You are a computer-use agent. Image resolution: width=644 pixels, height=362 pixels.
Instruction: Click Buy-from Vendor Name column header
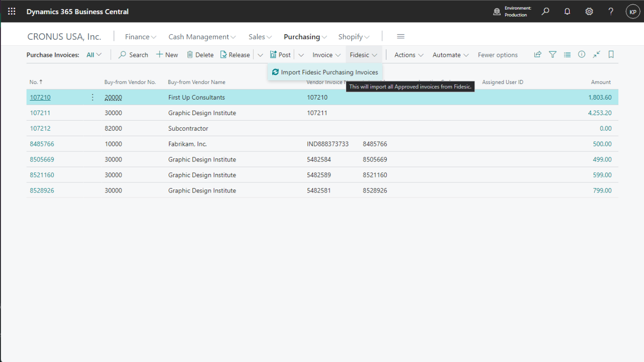[197, 82]
